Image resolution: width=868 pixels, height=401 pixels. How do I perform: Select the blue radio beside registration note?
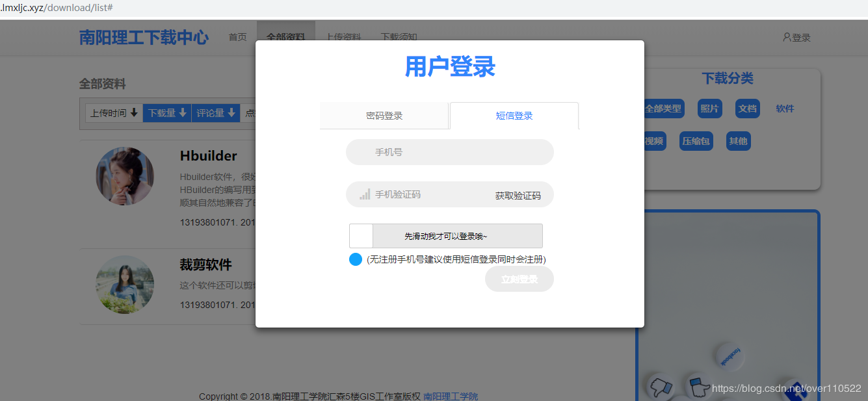355,259
